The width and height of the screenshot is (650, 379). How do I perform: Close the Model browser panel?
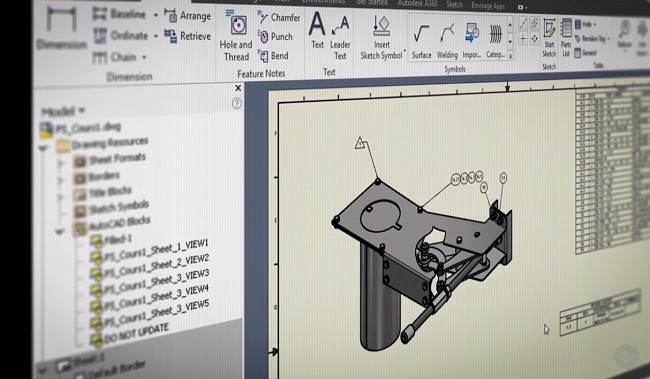[x=238, y=88]
